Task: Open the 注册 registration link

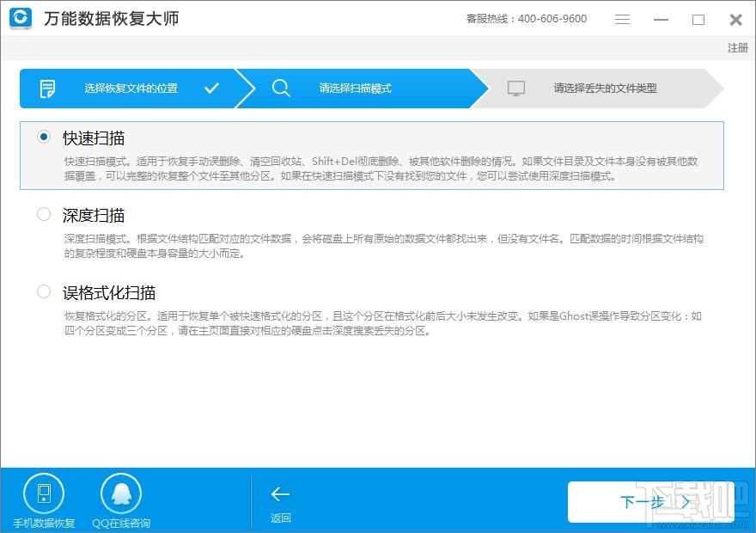Action: point(737,48)
